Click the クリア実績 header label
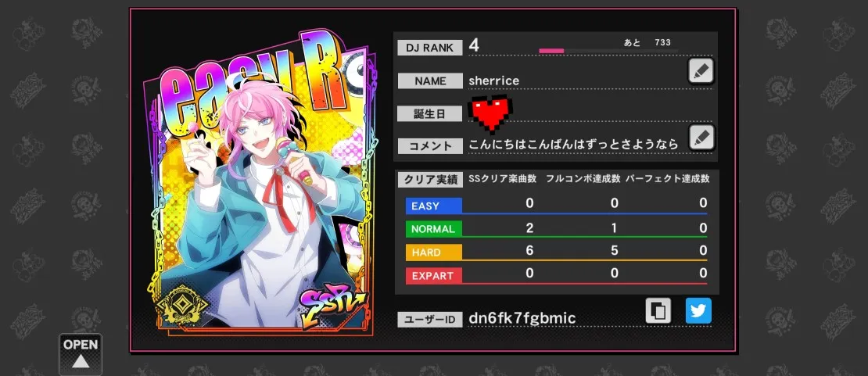This screenshot has height=376, width=868. [x=430, y=179]
